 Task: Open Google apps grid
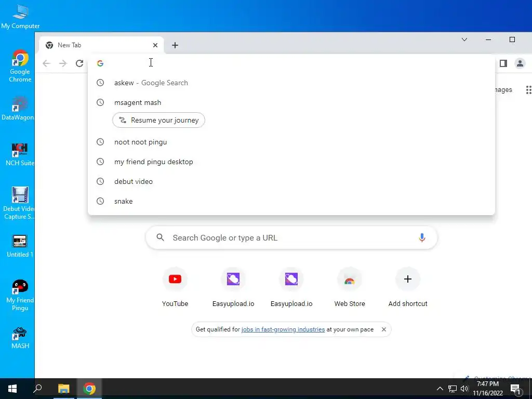pos(528,90)
